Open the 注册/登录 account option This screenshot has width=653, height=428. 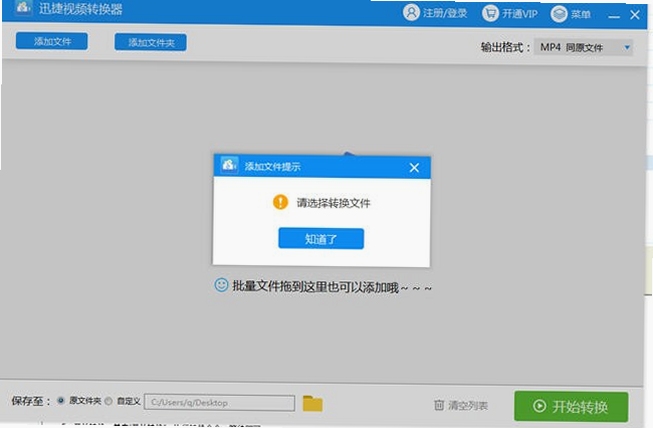click(x=435, y=13)
